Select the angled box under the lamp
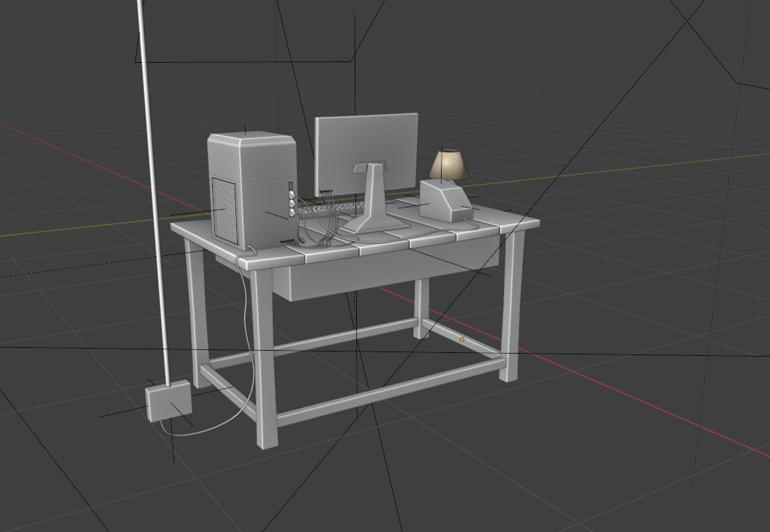 click(x=445, y=201)
